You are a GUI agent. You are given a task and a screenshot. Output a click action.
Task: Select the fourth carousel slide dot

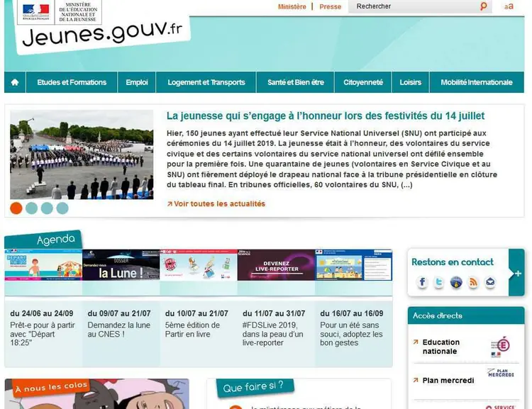62,208
